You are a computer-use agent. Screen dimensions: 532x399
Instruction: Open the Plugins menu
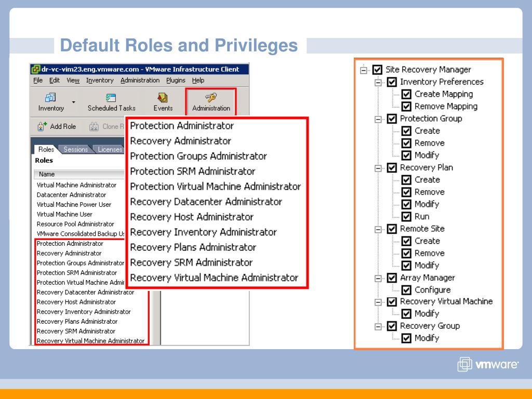tap(176, 81)
